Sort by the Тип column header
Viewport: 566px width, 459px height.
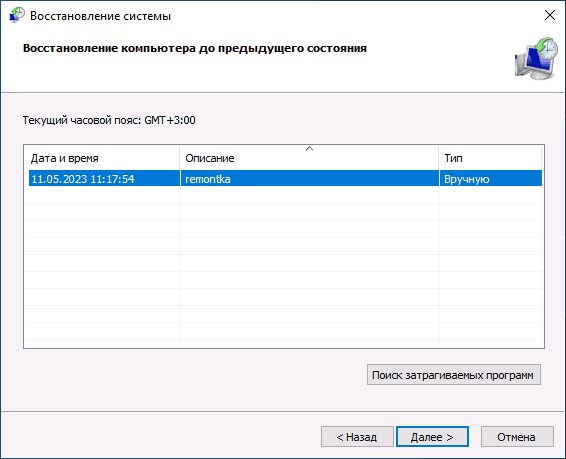[x=490, y=158]
